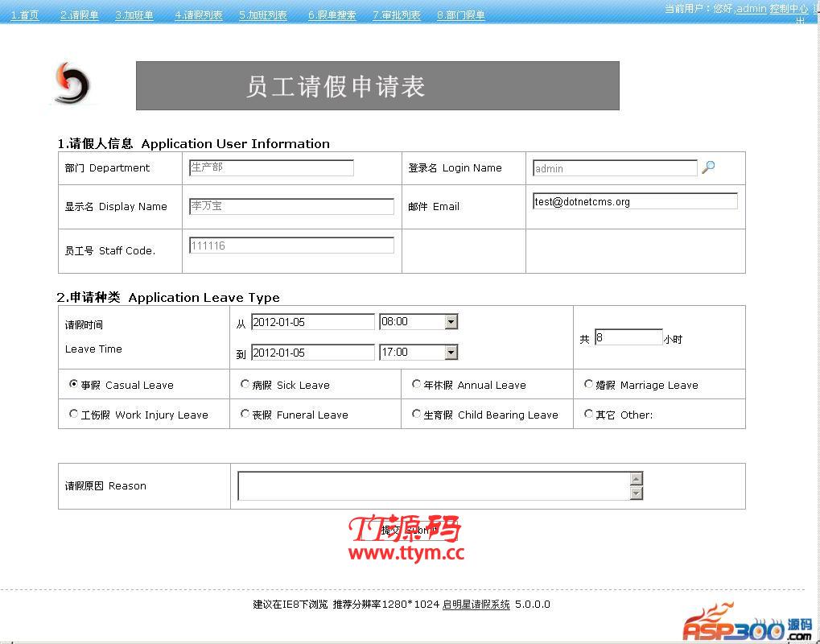Open the 17:00 end time dropdown
The image size is (820, 644).
(x=451, y=352)
